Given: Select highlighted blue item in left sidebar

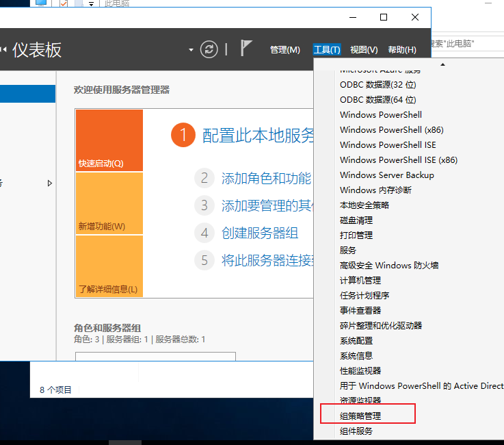Looking at the screenshot, I should [27, 94].
